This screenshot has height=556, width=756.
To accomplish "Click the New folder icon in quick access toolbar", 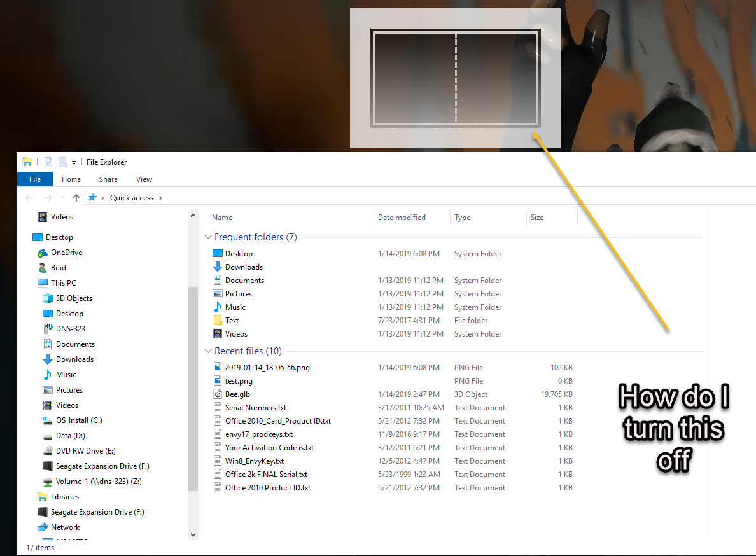I will (62, 162).
